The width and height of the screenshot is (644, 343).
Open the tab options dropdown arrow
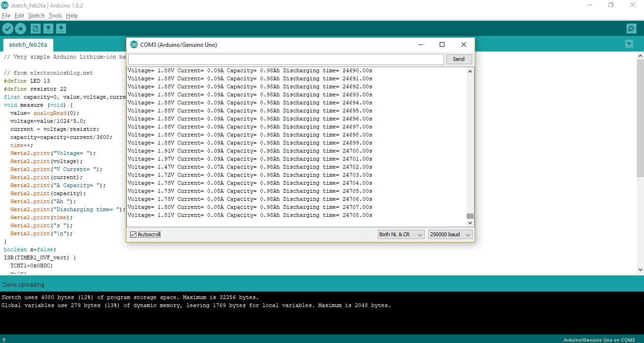pyautogui.click(x=629, y=44)
